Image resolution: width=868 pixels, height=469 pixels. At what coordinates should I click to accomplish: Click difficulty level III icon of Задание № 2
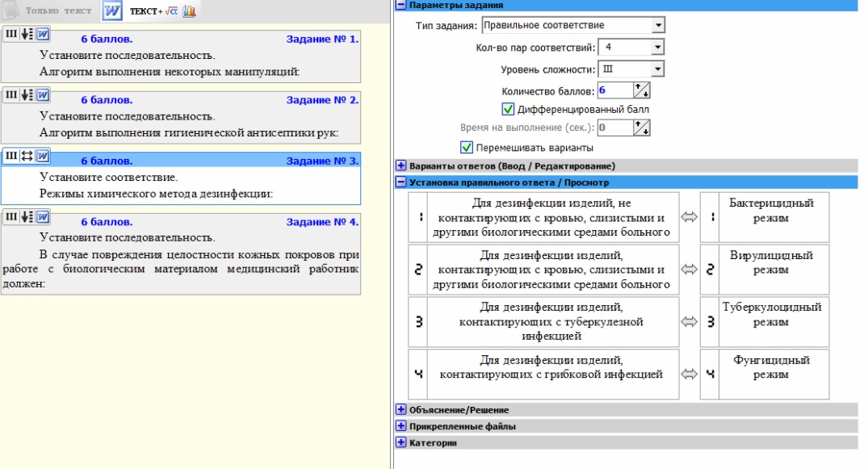tap(11, 94)
